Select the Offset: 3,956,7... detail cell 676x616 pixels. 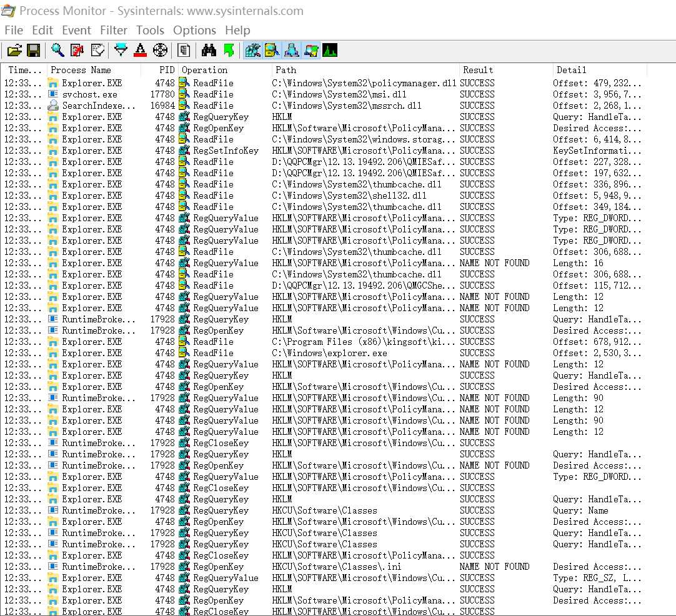(597, 94)
